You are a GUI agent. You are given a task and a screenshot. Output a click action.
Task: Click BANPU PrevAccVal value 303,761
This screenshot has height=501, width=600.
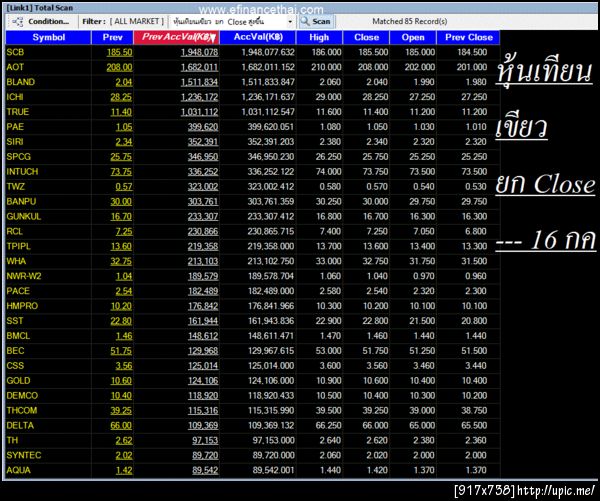[203, 201]
